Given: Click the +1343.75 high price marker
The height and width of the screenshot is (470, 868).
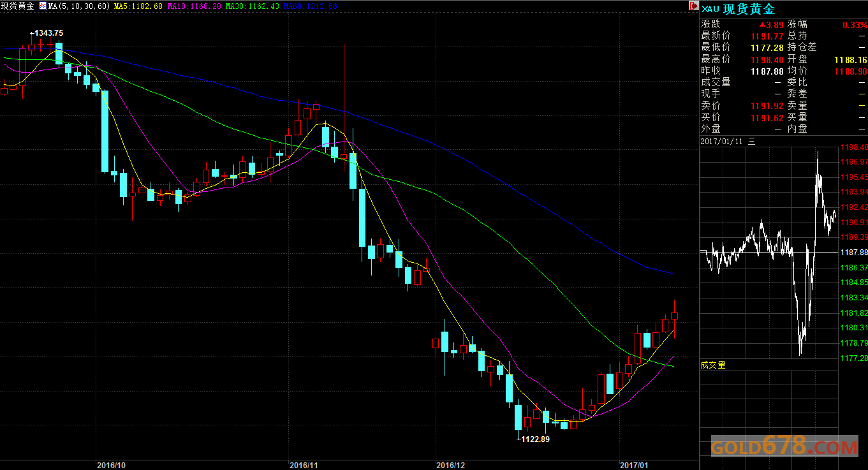Looking at the screenshot, I should coord(47,33).
